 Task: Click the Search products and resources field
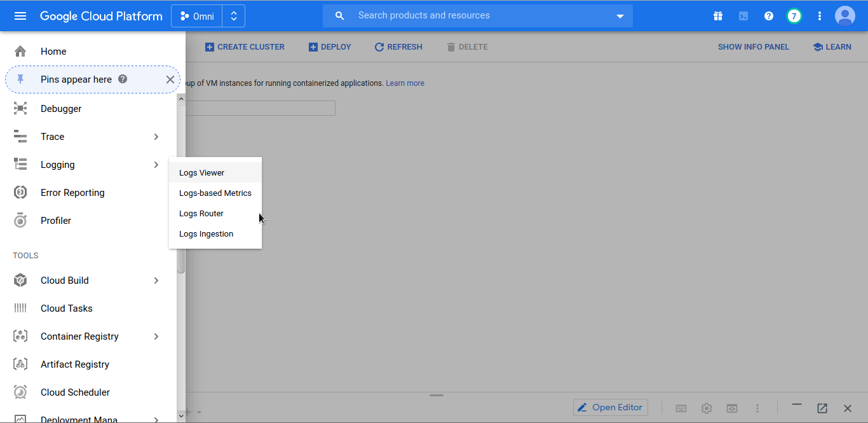coord(478,16)
